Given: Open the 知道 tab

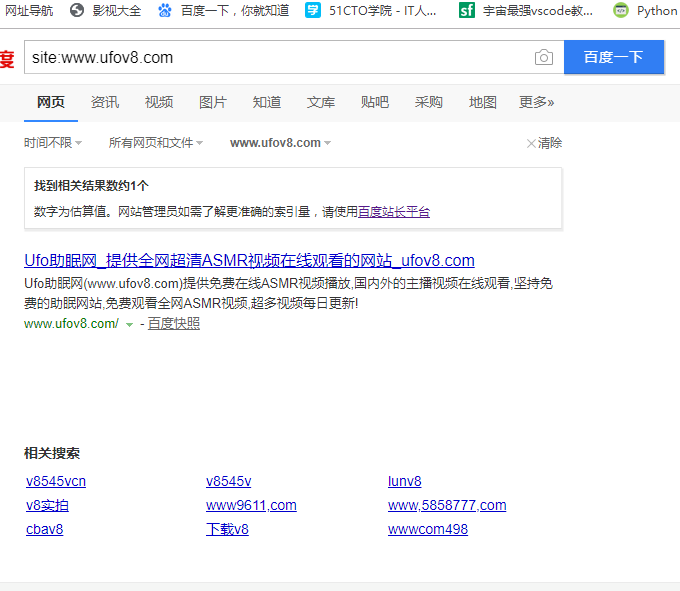Looking at the screenshot, I should [x=267, y=102].
